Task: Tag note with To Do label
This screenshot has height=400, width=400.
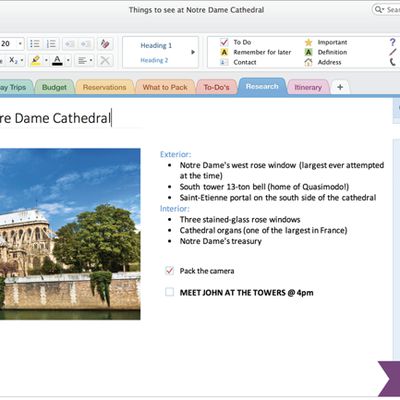Action: tap(242, 42)
